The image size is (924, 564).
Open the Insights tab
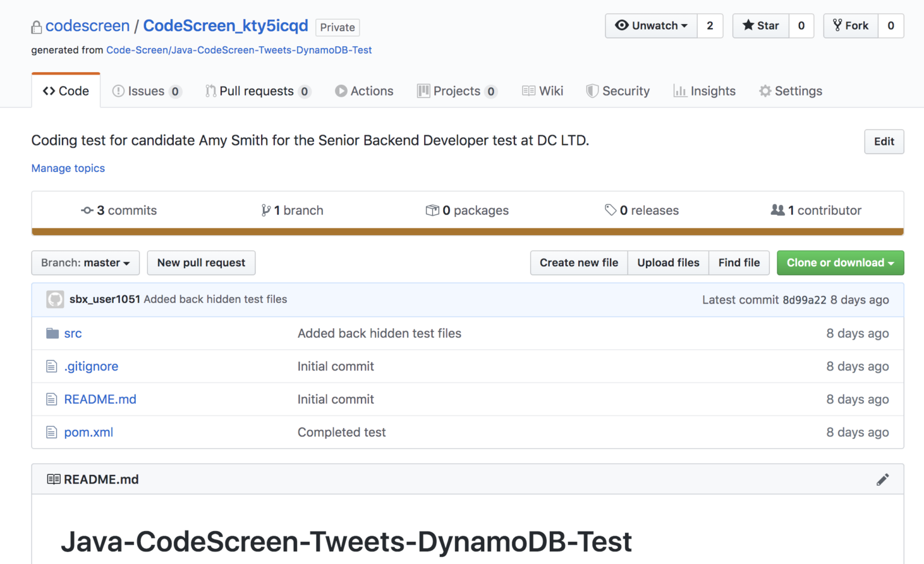(x=704, y=91)
